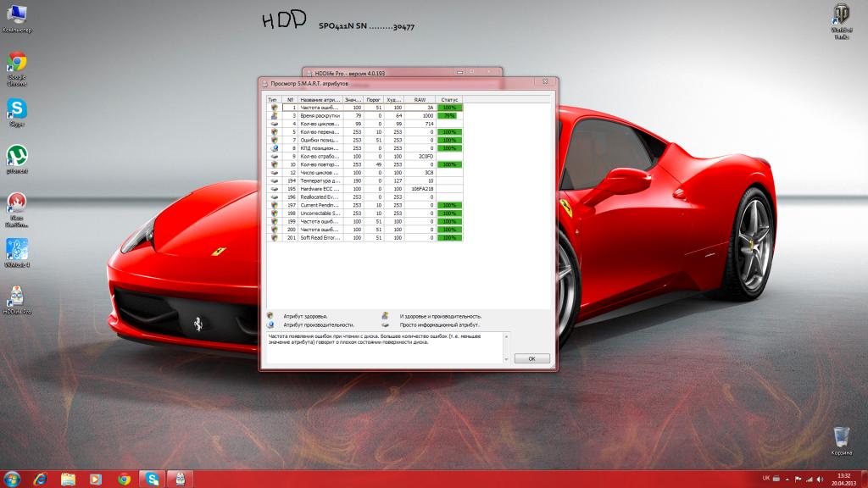Click the Статус column header

click(449, 99)
